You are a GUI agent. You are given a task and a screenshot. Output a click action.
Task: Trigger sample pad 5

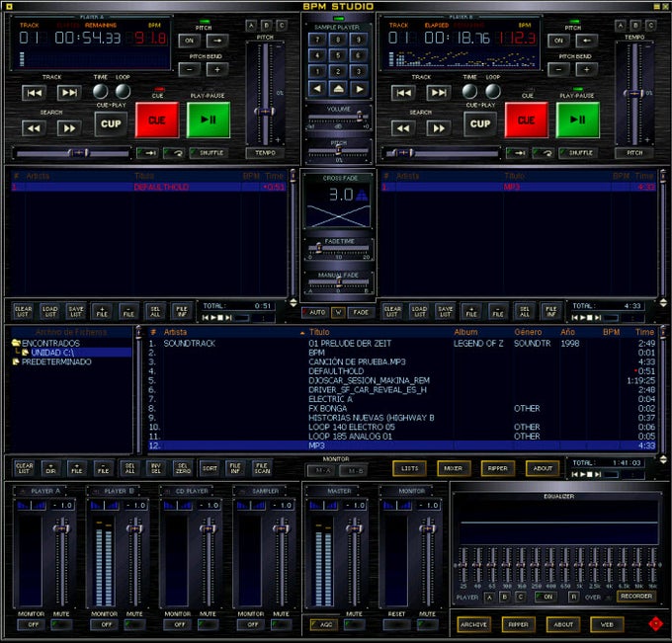point(338,55)
